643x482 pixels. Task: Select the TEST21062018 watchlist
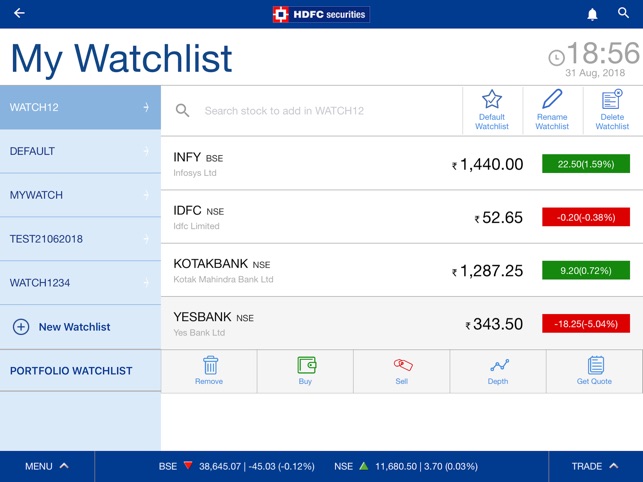coord(80,239)
